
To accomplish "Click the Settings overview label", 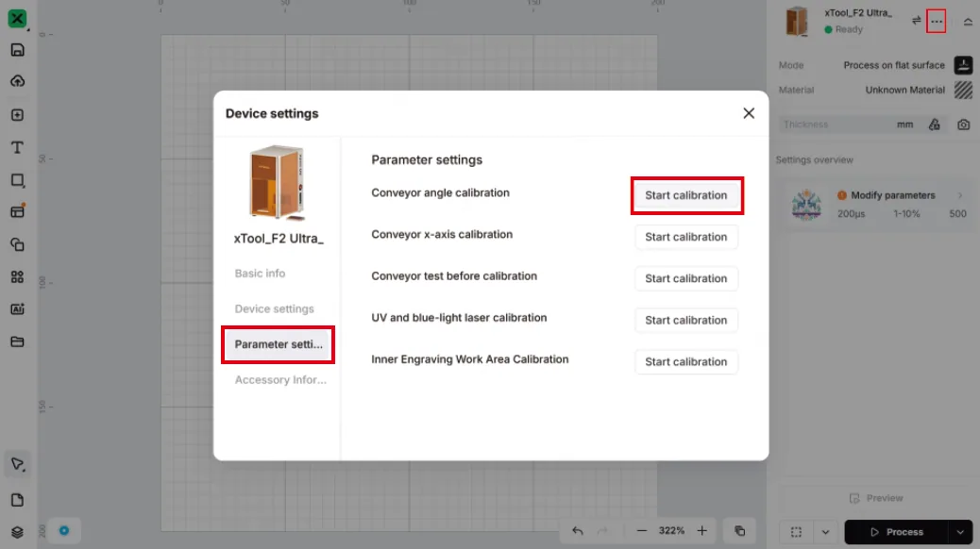I will 814,160.
